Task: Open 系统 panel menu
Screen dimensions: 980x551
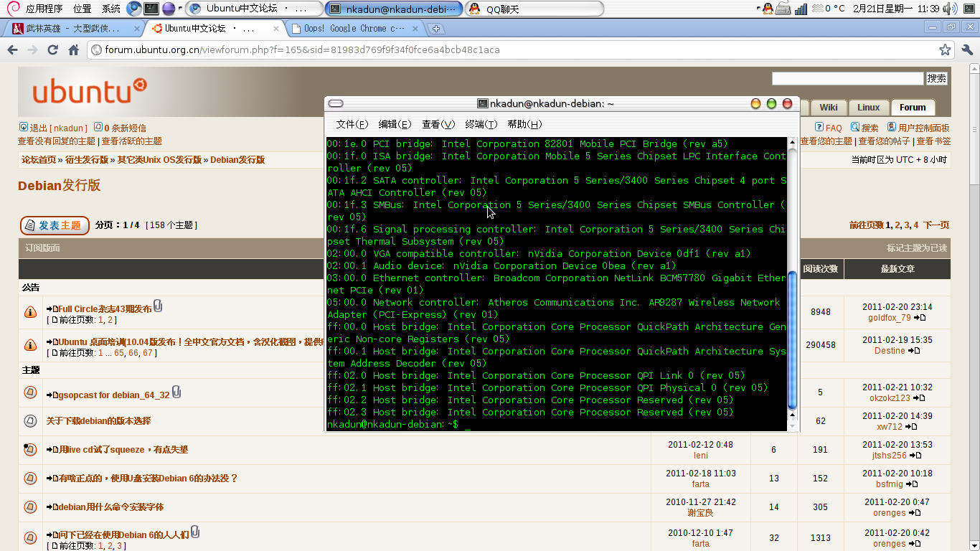Action: click(111, 9)
